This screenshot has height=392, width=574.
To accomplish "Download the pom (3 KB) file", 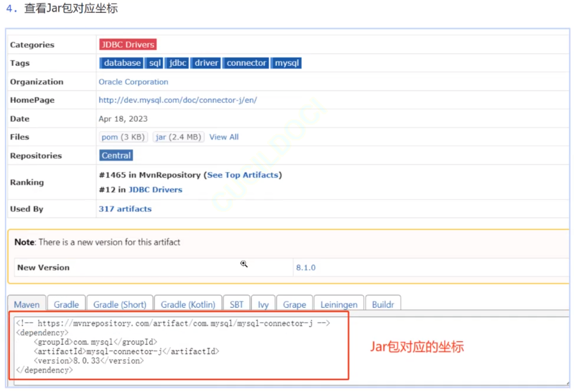I will (123, 137).
